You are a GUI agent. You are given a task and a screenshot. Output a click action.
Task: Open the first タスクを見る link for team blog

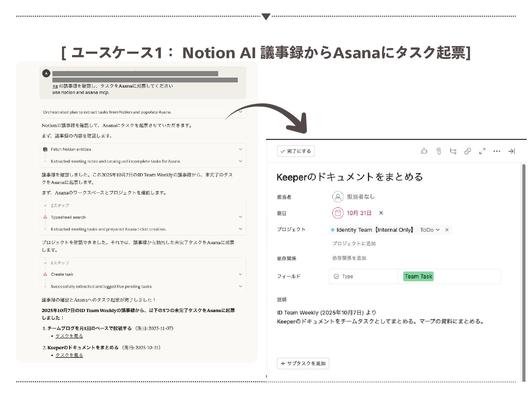tap(69, 336)
